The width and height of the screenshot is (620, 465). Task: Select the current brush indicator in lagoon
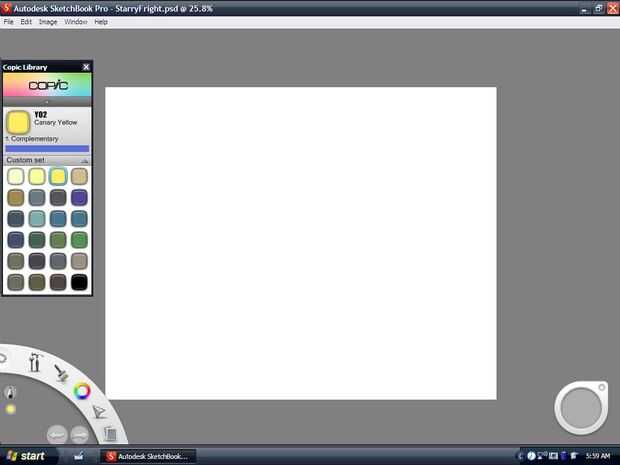[x=11, y=392]
